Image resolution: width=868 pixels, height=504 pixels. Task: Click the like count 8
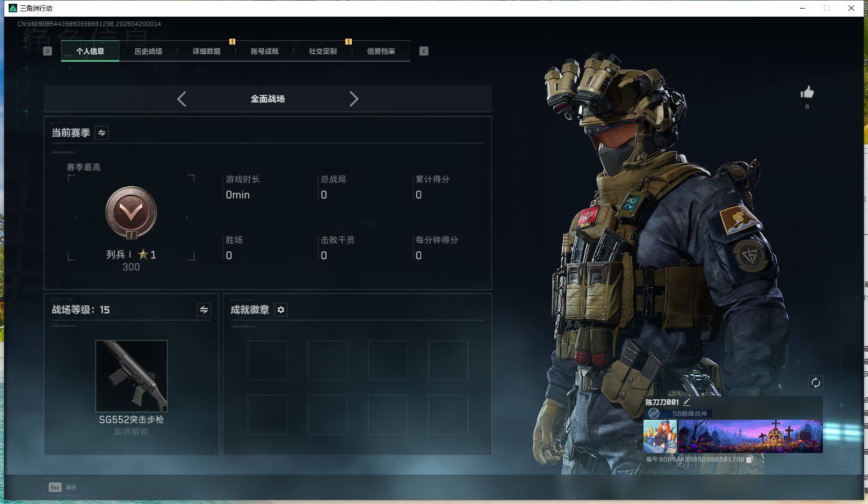pos(807,107)
